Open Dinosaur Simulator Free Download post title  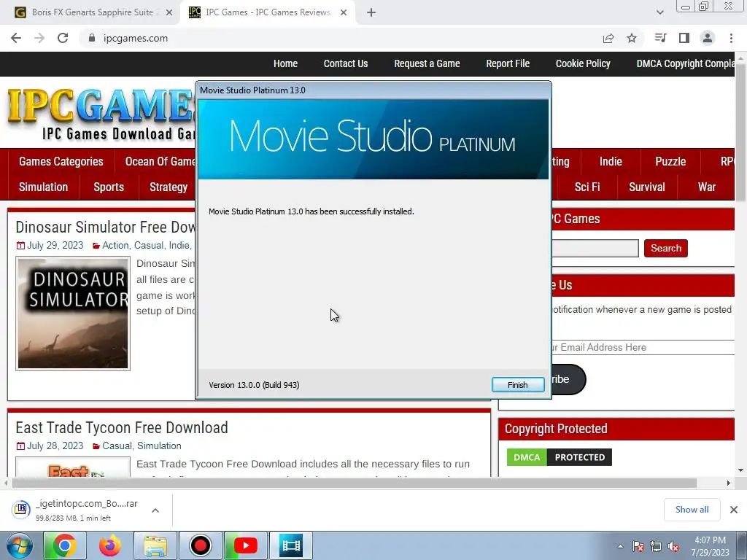tap(105, 227)
